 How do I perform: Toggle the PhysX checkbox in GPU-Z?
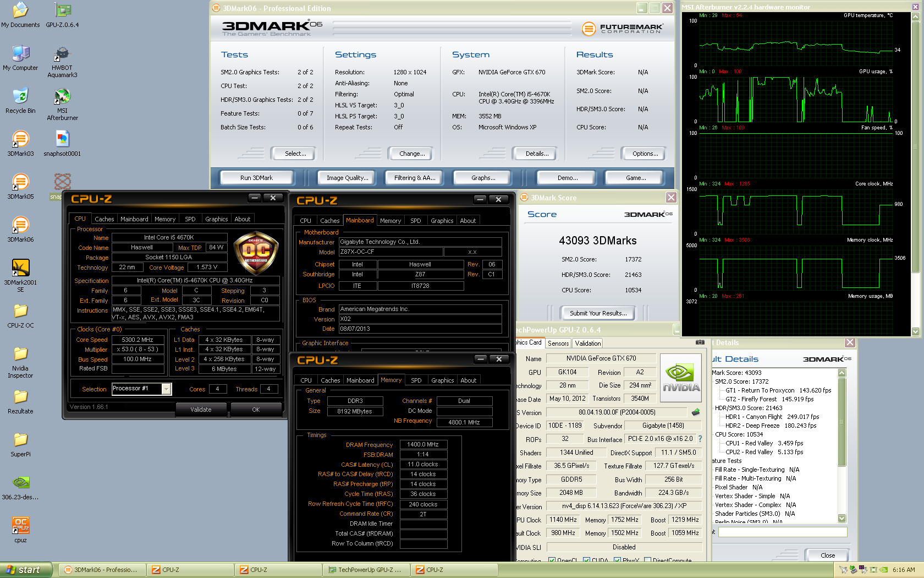point(617,560)
